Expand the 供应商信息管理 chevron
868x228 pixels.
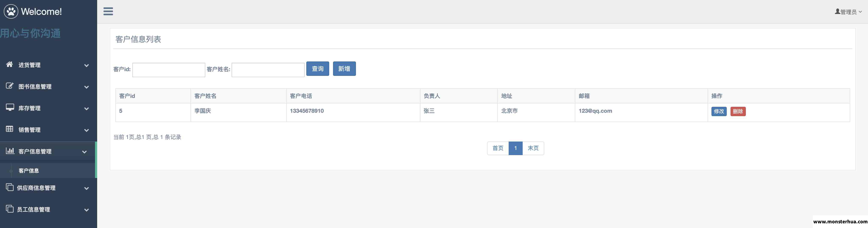[87, 188]
